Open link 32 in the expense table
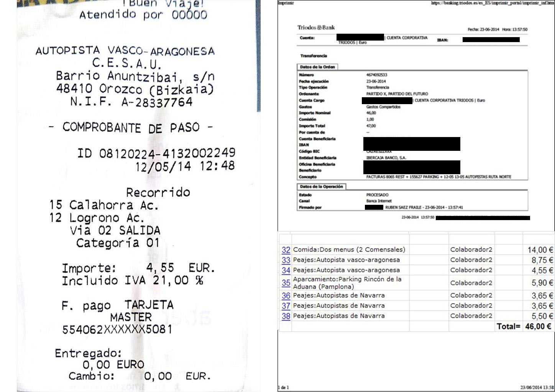 (286, 250)
